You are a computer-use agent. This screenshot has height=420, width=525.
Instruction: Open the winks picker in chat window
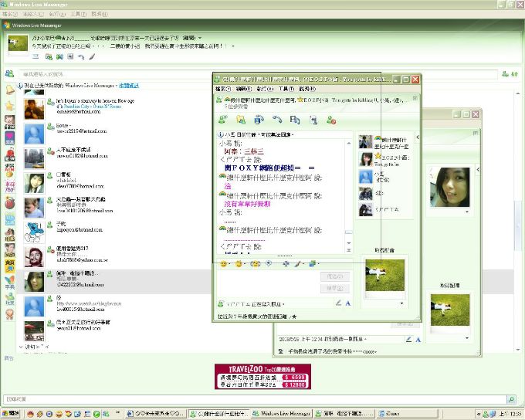[x=239, y=264]
